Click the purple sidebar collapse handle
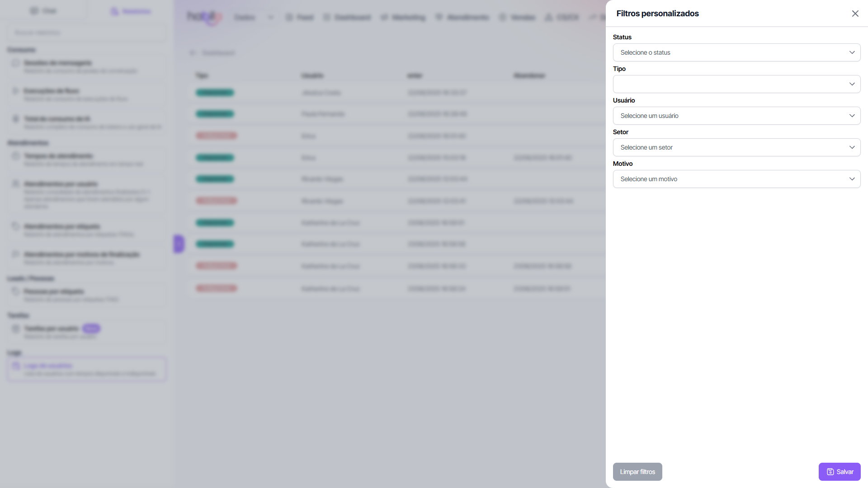Viewport: 868px width, 488px height. [179, 244]
